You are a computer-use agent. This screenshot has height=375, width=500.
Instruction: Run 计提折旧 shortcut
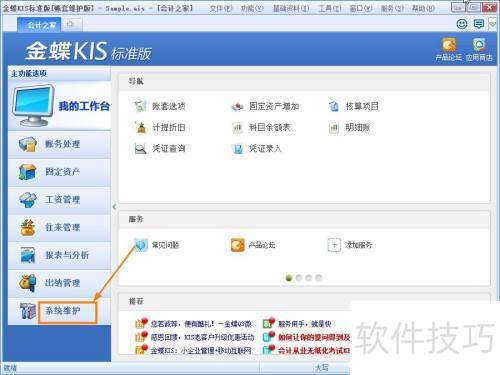click(x=160, y=127)
